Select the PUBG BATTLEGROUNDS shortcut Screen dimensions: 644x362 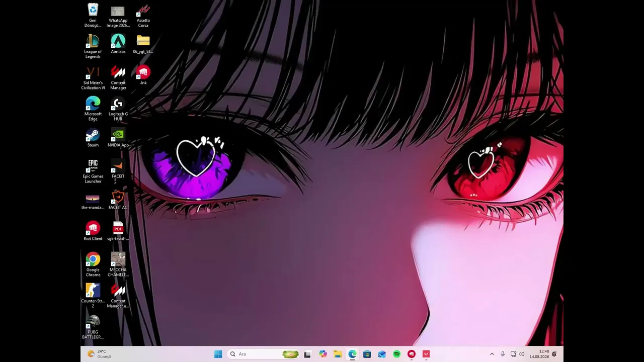93,327
